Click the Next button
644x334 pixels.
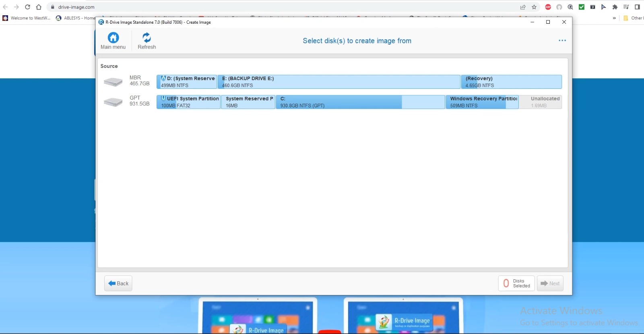(550, 283)
